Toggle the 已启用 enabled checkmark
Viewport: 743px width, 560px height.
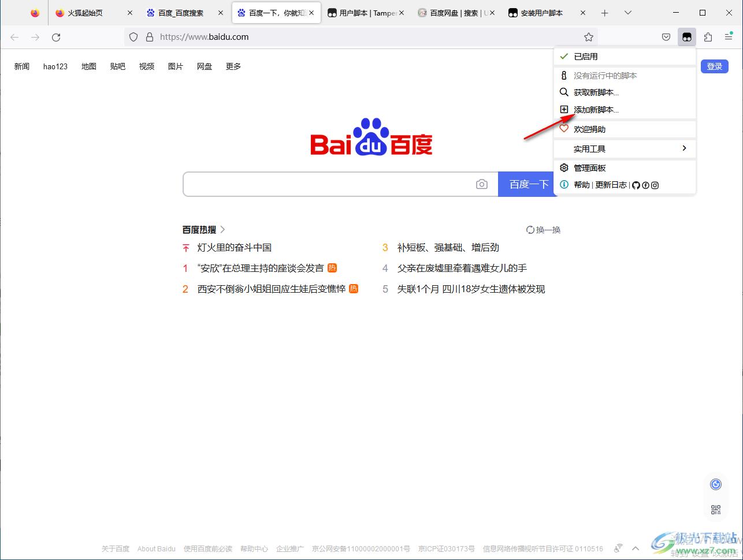[564, 57]
